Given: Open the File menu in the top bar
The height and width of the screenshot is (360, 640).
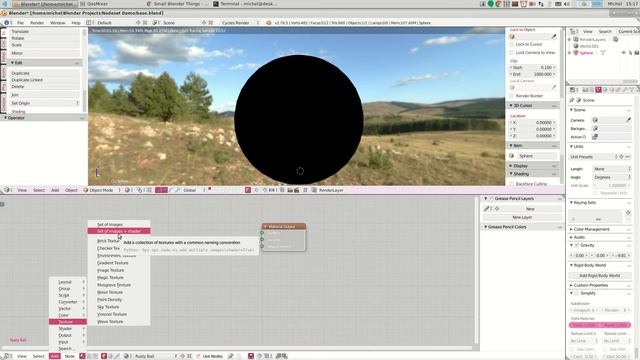Looking at the screenshot, I should 20,23.
